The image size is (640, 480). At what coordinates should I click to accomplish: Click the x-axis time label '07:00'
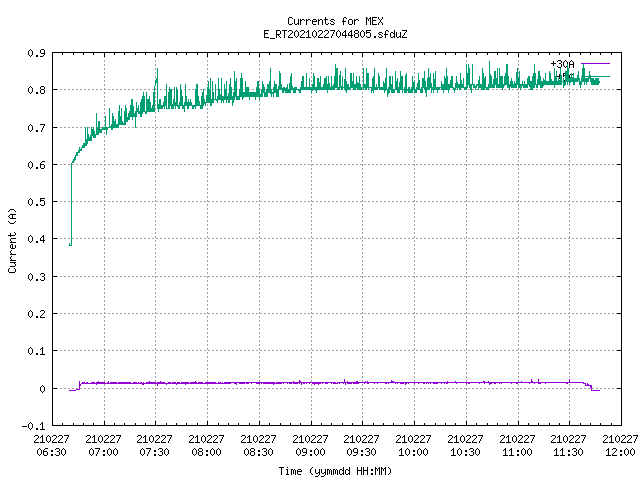(103, 452)
